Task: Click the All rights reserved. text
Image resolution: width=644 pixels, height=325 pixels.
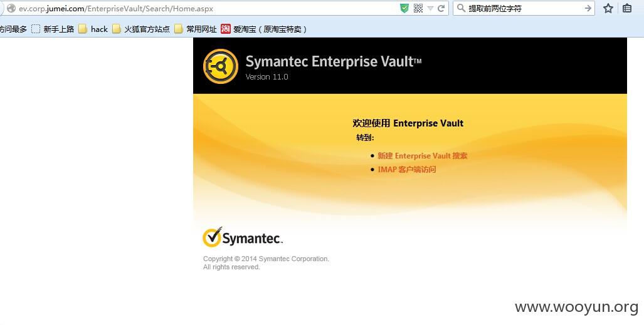Action: [231, 267]
